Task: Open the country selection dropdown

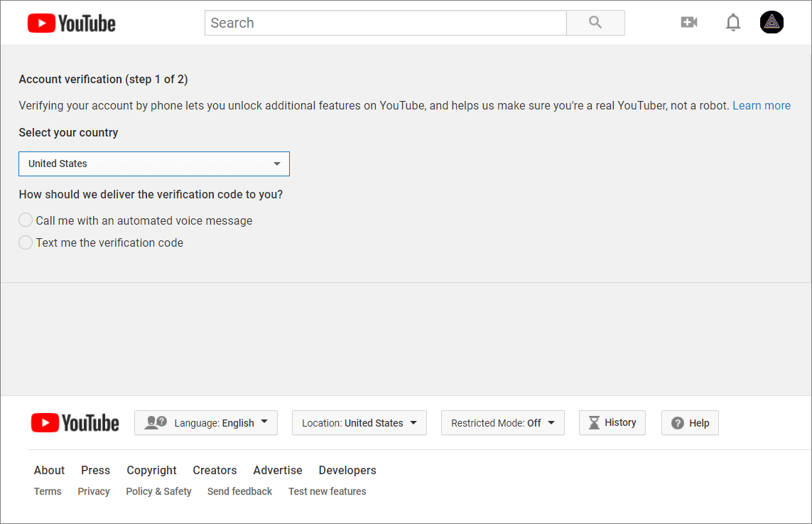Action: (153, 164)
